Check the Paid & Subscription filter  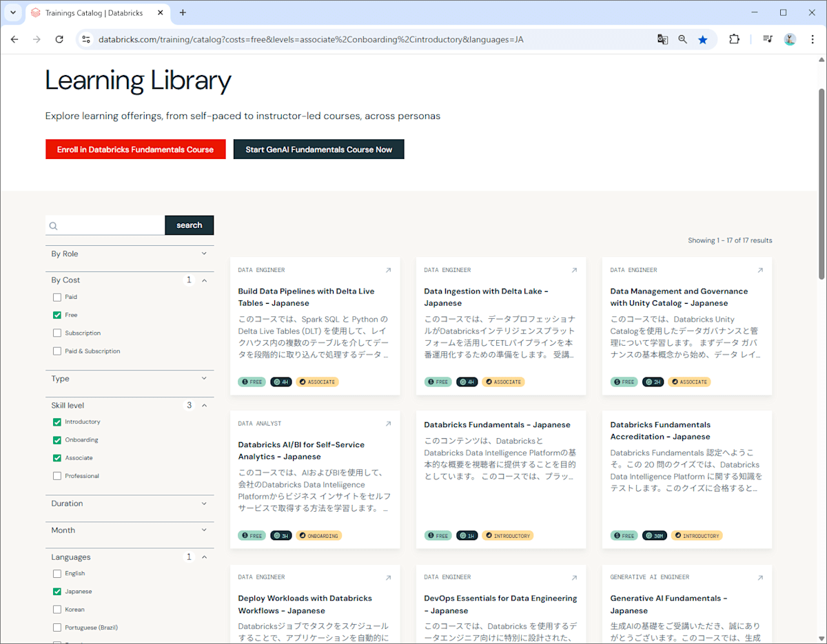pos(57,351)
